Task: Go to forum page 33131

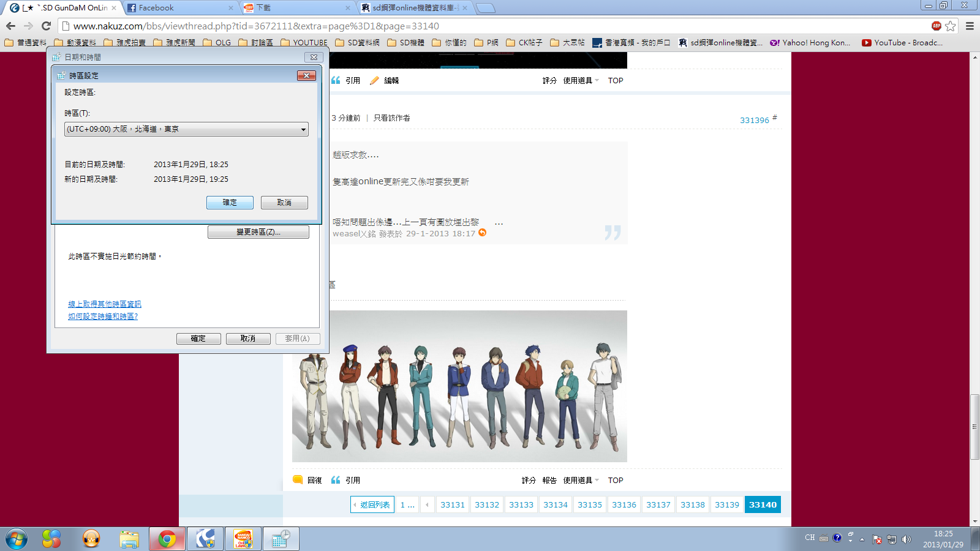Action: (453, 504)
